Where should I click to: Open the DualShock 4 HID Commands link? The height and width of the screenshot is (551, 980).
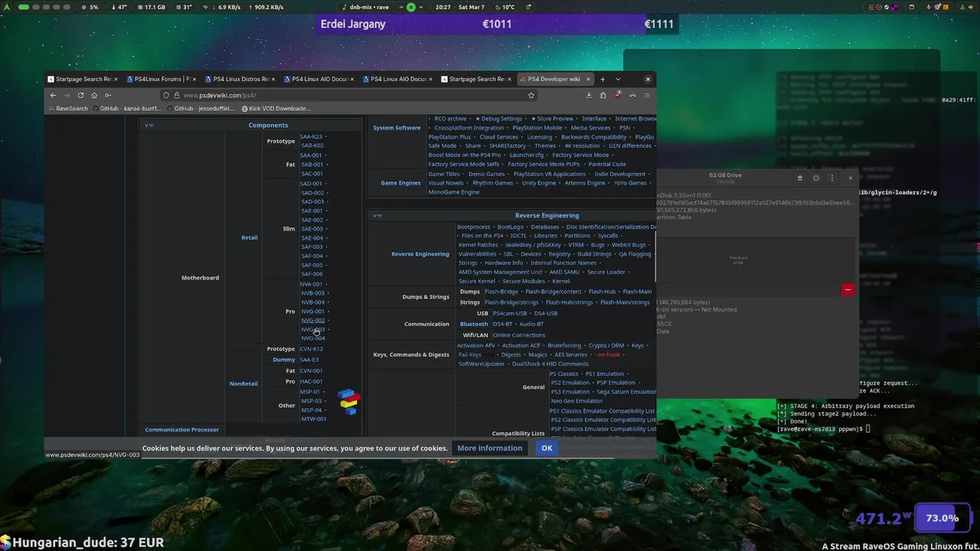tap(550, 364)
